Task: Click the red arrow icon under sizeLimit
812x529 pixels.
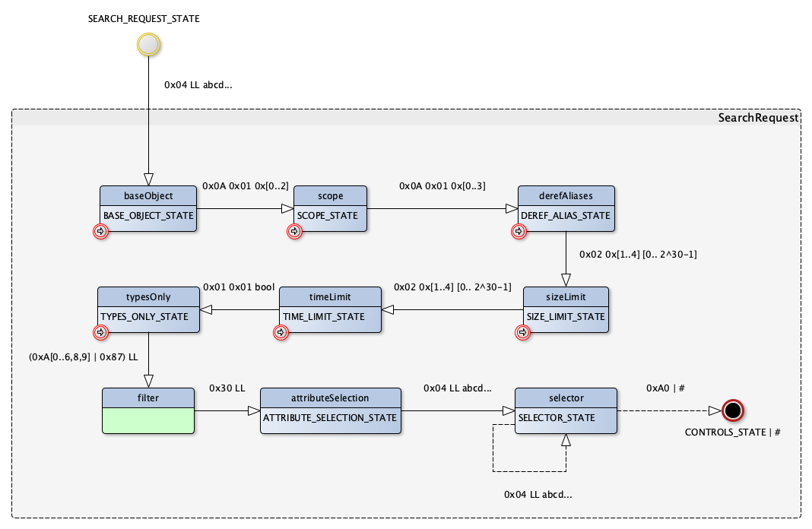Action: tap(522, 331)
